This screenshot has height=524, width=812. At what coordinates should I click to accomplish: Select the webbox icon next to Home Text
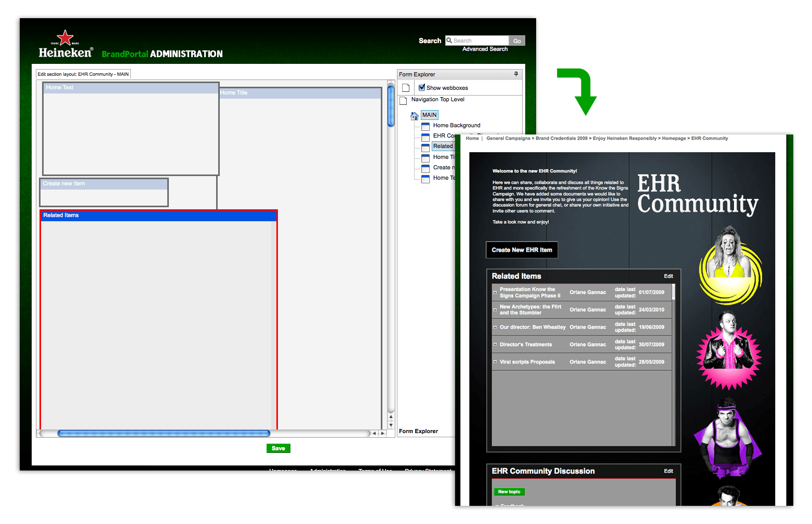point(425,178)
